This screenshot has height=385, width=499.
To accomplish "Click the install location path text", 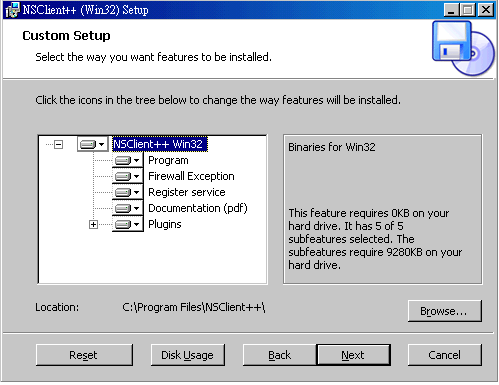I will pos(193,307).
